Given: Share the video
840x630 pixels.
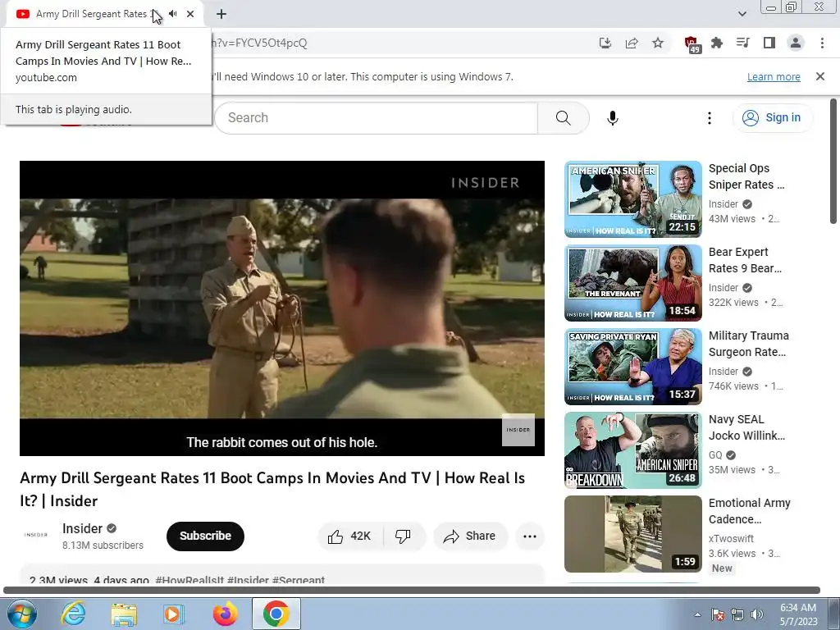Looking at the screenshot, I should coord(470,536).
